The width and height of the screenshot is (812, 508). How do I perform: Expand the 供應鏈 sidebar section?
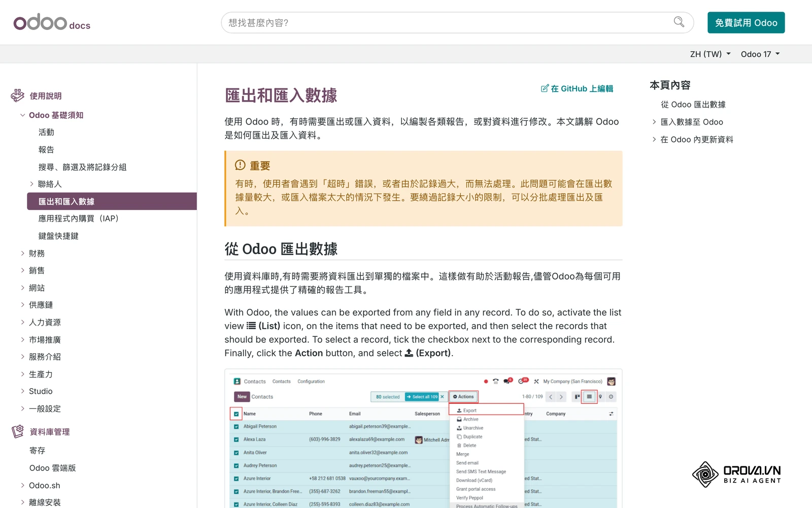pyautogui.click(x=22, y=305)
